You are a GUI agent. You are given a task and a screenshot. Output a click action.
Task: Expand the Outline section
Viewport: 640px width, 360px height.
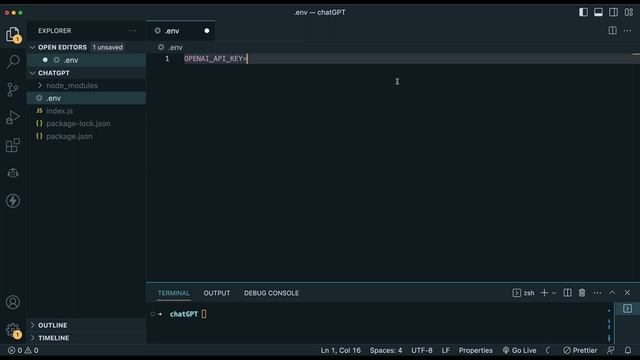[87, 325]
